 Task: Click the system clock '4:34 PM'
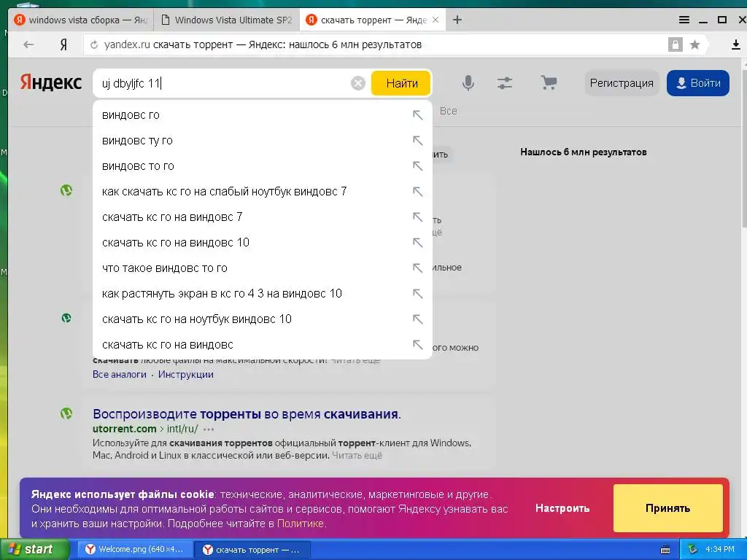tap(720, 550)
